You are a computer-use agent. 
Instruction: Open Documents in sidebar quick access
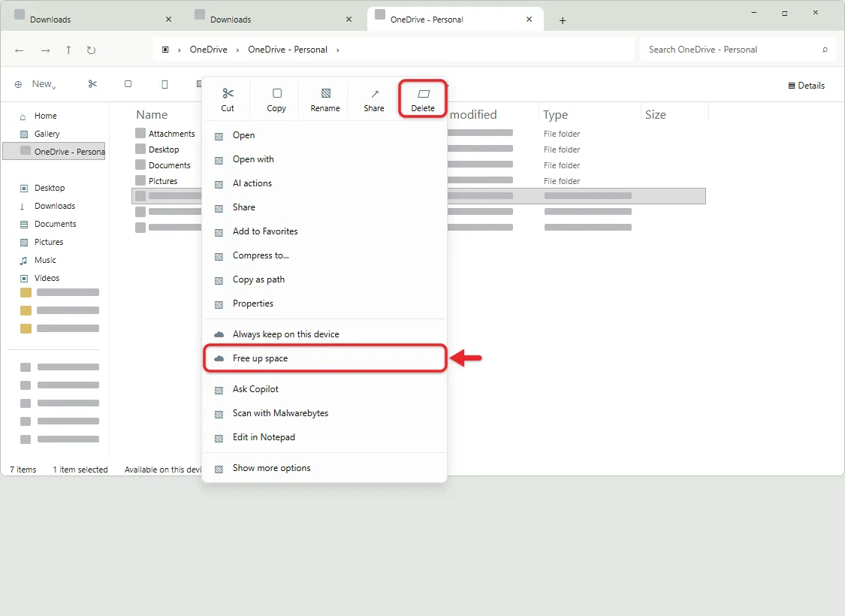click(x=55, y=224)
